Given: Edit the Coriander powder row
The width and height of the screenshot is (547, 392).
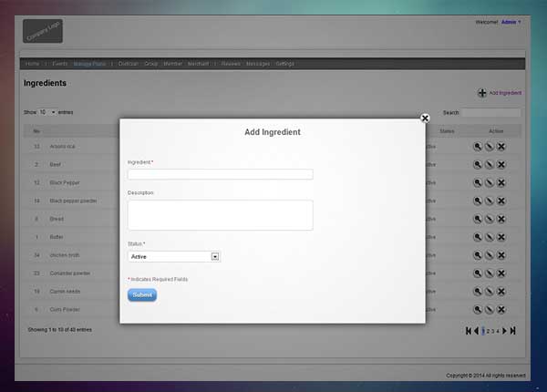Looking at the screenshot, I should 489,273.
